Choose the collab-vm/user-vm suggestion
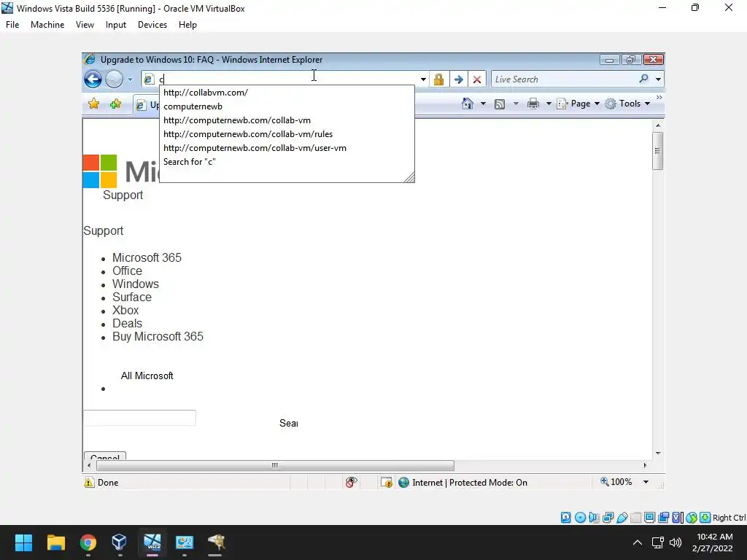747x560 pixels. tap(287, 147)
